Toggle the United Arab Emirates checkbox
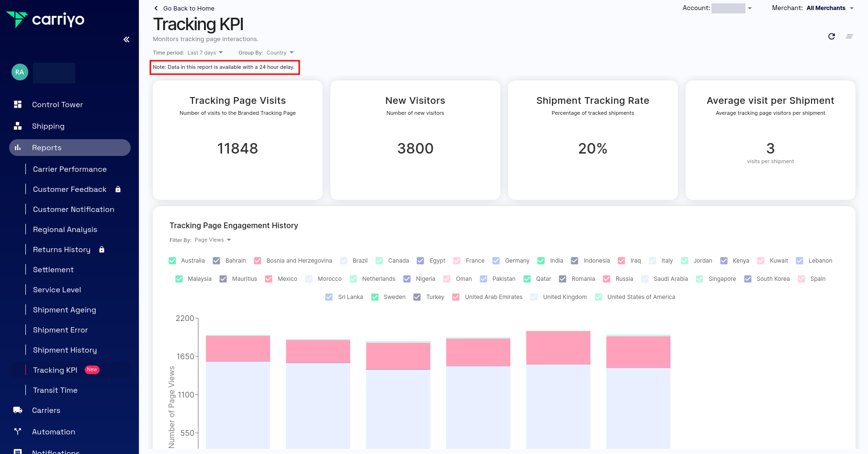The image size is (868, 454). pos(456,297)
